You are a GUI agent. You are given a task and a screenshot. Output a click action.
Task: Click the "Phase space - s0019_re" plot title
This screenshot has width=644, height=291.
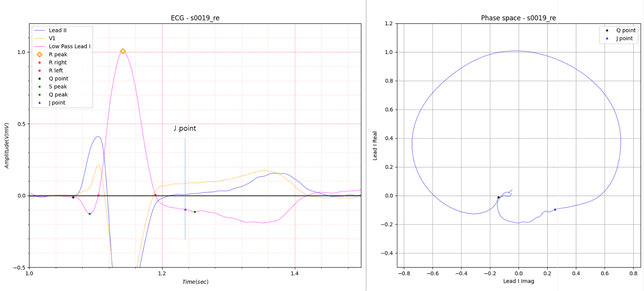coord(518,18)
